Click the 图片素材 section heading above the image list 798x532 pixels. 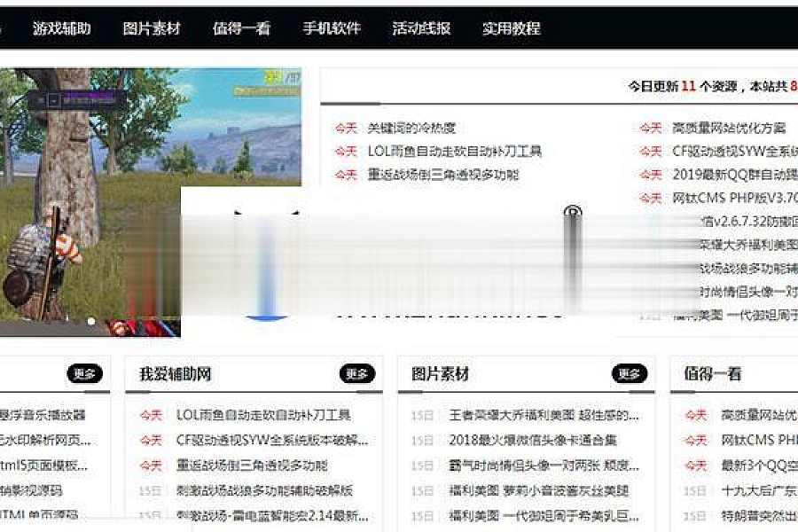(x=440, y=374)
